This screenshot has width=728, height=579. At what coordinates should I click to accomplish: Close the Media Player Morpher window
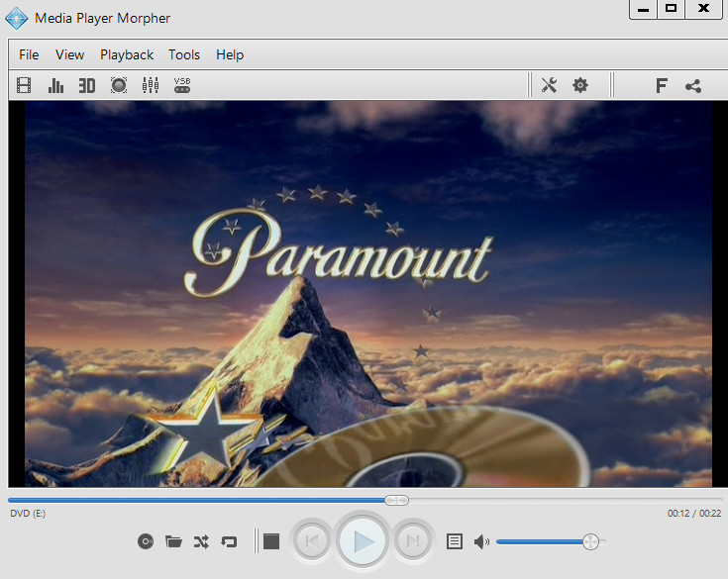[704, 9]
